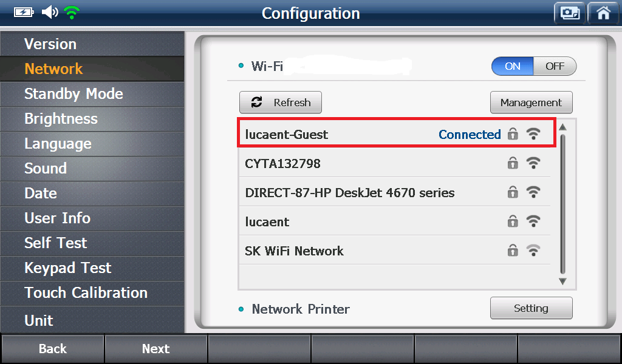Viewport: 622px width, 364px height.
Task: Click signal icon for SK WiFi Network
Action: pos(533,251)
